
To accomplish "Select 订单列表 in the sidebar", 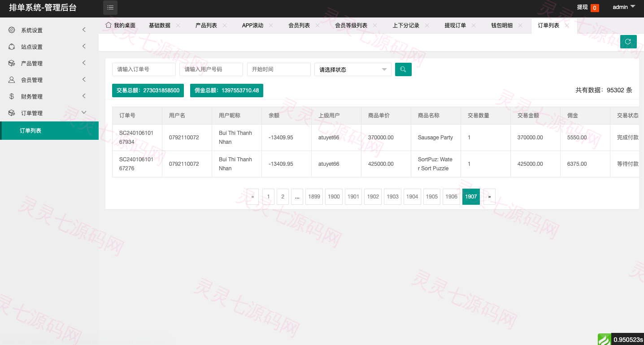I will [x=49, y=130].
